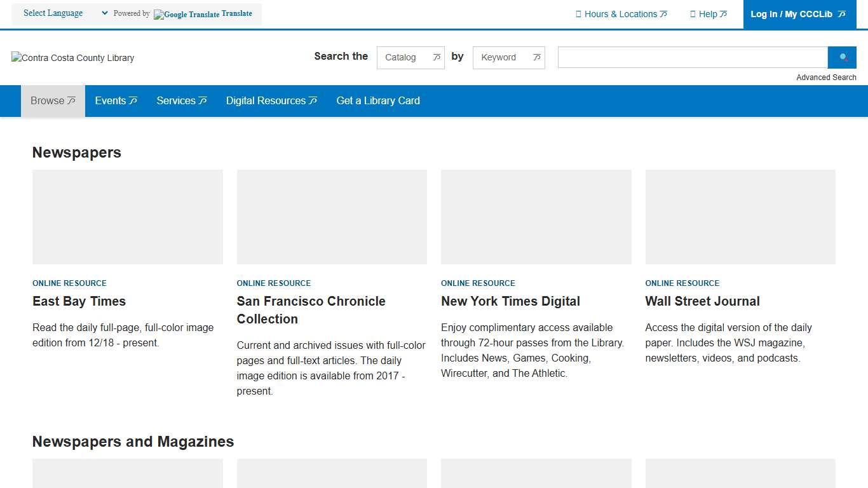Open the Hours & Locations menu

621,14
